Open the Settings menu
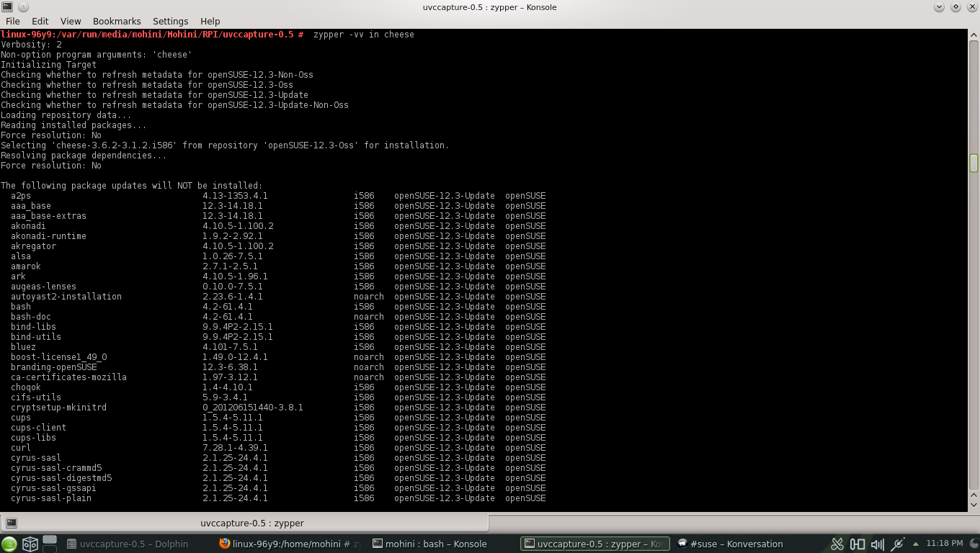980x553 pixels. point(171,21)
